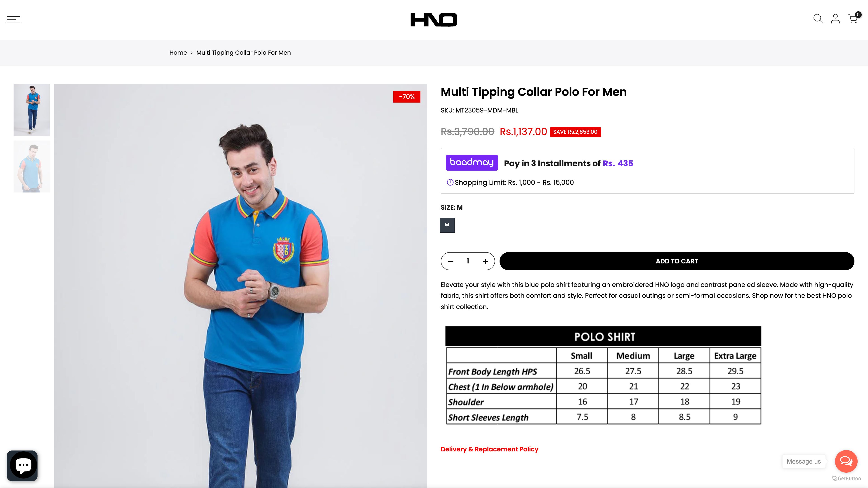Open the search icon in the header
This screenshot has width=868, height=488.
click(817, 19)
